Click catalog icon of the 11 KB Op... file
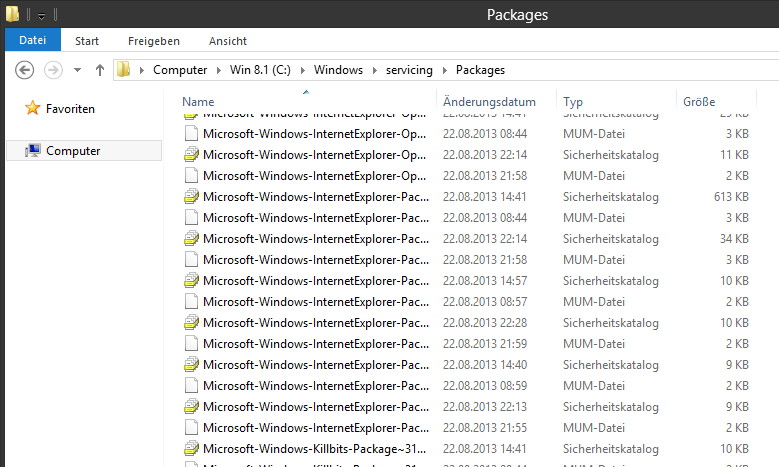This screenshot has width=779, height=467. (191, 155)
